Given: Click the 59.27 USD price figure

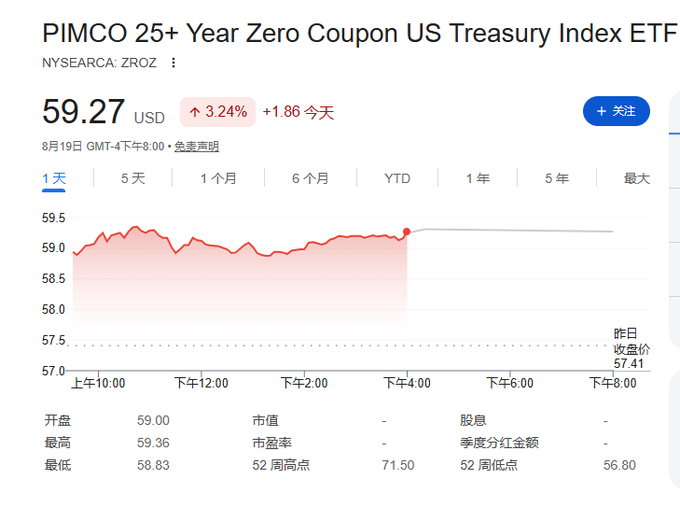Looking at the screenshot, I should pyautogui.click(x=103, y=112).
